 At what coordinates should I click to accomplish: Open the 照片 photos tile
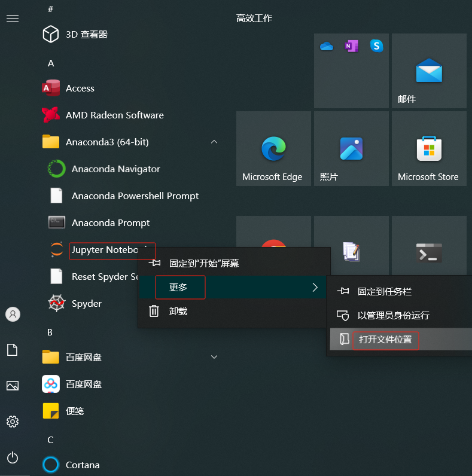click(351, 148)
